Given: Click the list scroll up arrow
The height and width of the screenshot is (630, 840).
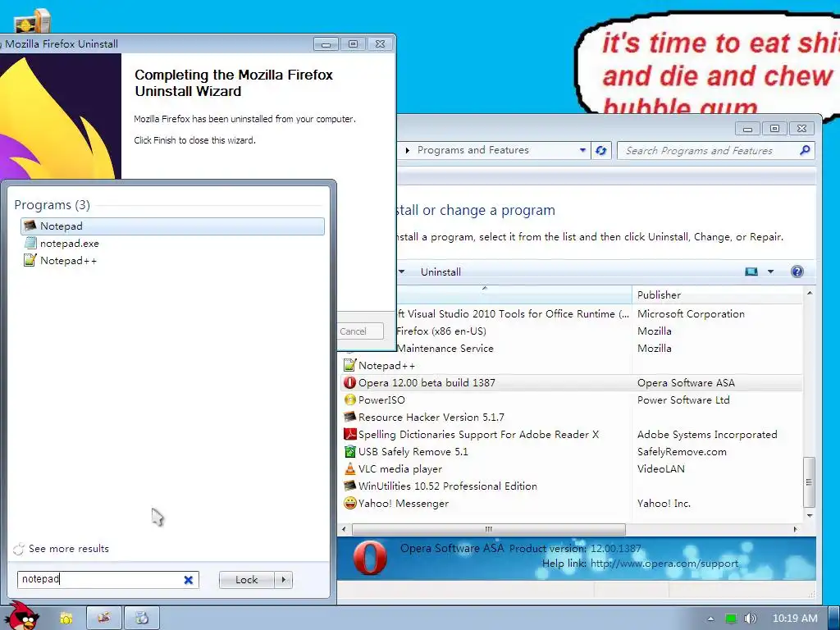Looking at the screenshot, I should (x=810, y=293).
